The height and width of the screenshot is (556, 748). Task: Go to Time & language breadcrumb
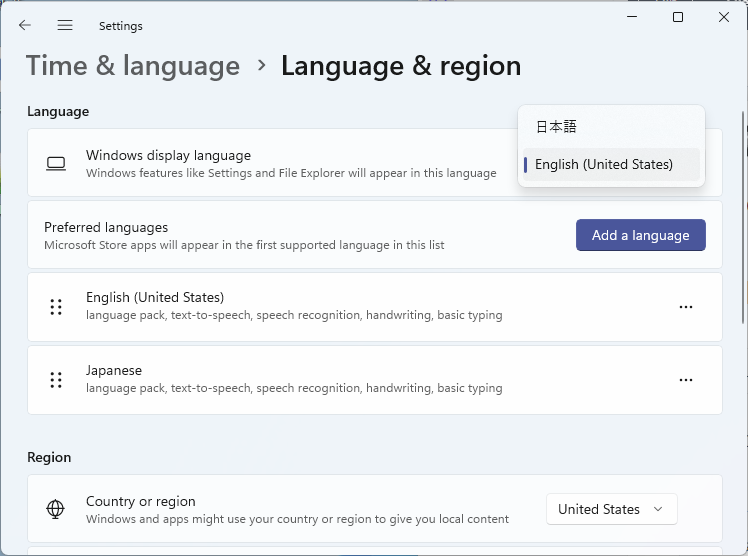pyautogui.click(x=133, y=66)
